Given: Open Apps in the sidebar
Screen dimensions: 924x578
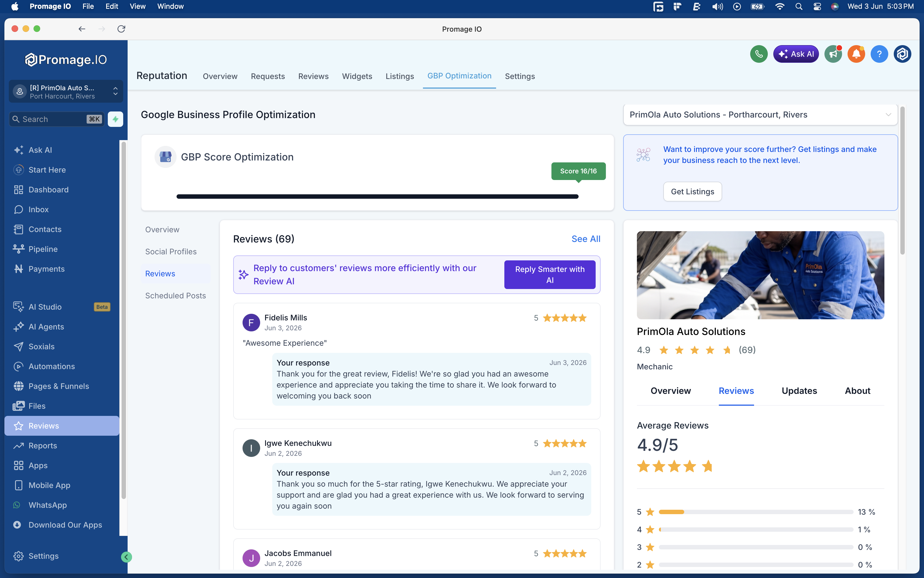Looking at the screenshot, I should [x=62, y=466].
